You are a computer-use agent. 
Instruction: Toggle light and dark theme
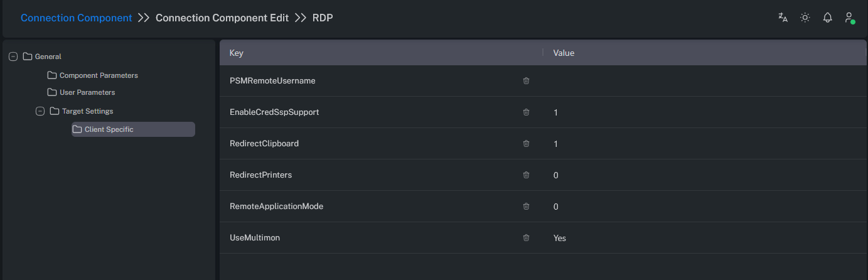pos(805,18)
